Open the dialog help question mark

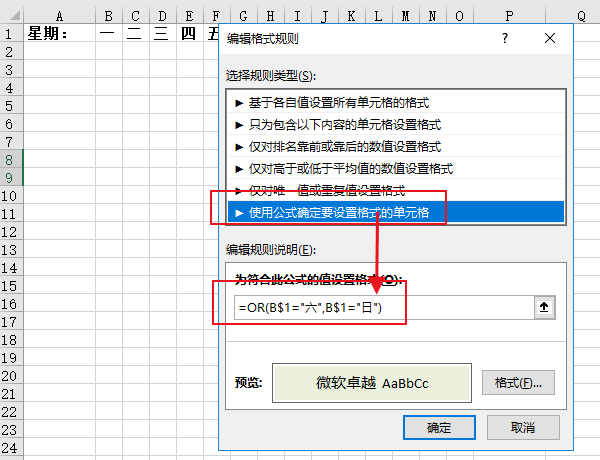point(505,38)
